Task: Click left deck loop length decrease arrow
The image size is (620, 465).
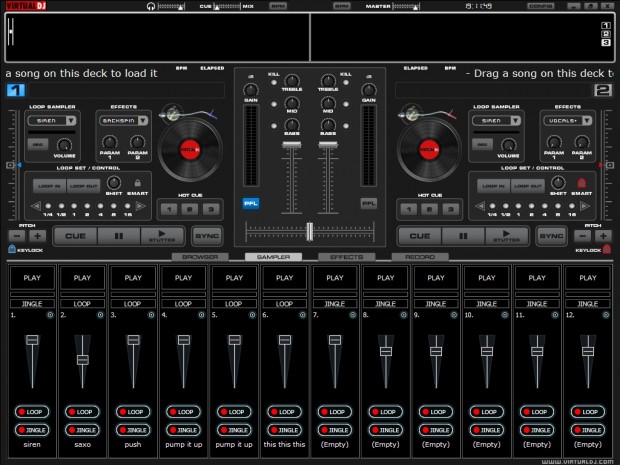Action: [x=36, y=206]
